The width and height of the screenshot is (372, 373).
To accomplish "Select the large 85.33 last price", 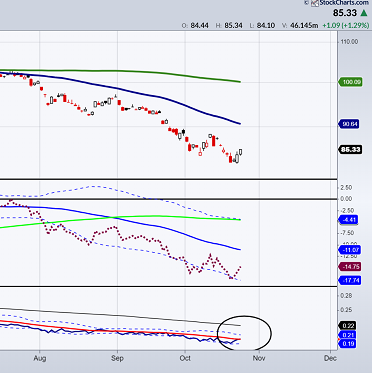I will tap(345, 13).
